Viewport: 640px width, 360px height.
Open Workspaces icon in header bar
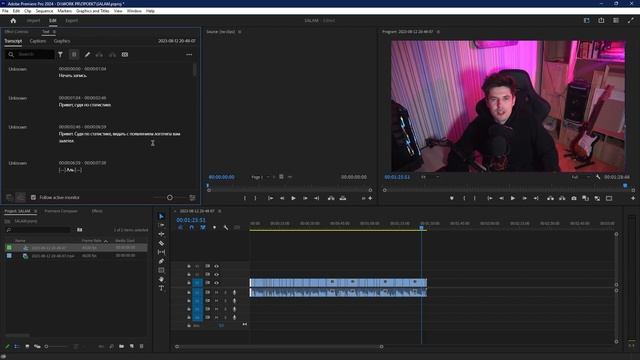[x=587, y=20]
